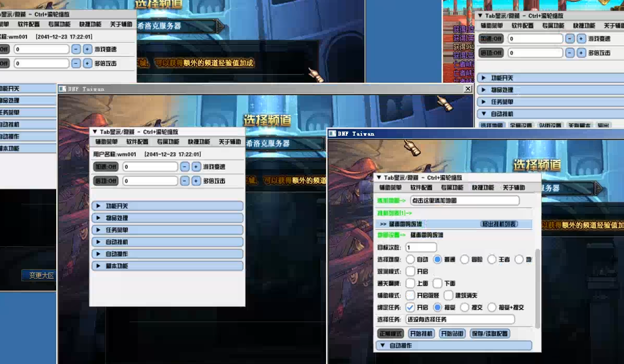Viewport: 624px width, 364px height.
Task: Click the ▼ triangle on the right assistant panel title
Action: click(378, 177)
